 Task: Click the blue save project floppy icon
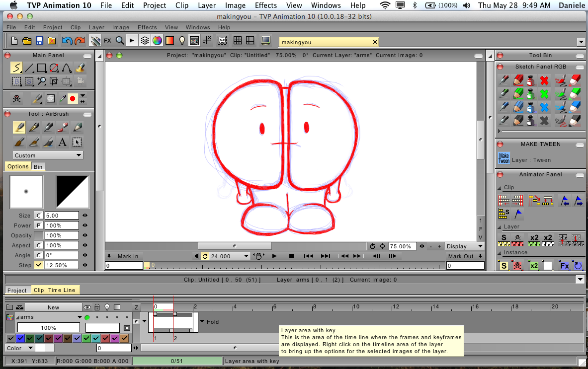pos(39,40)
